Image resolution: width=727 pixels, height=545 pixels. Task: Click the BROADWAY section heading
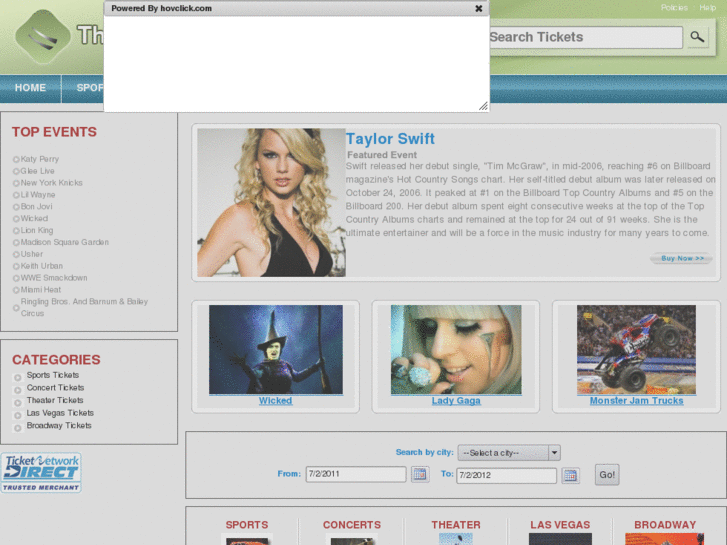pyautogui.click(x=665, y=525)
